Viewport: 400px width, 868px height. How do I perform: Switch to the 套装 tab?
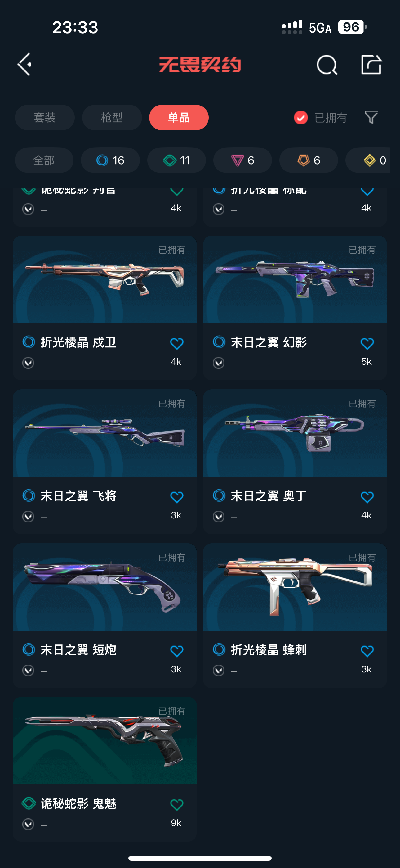click(45, 117)
